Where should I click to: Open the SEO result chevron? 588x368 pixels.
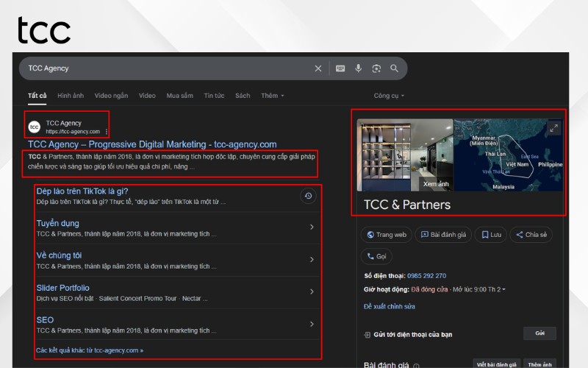[312, 324]
